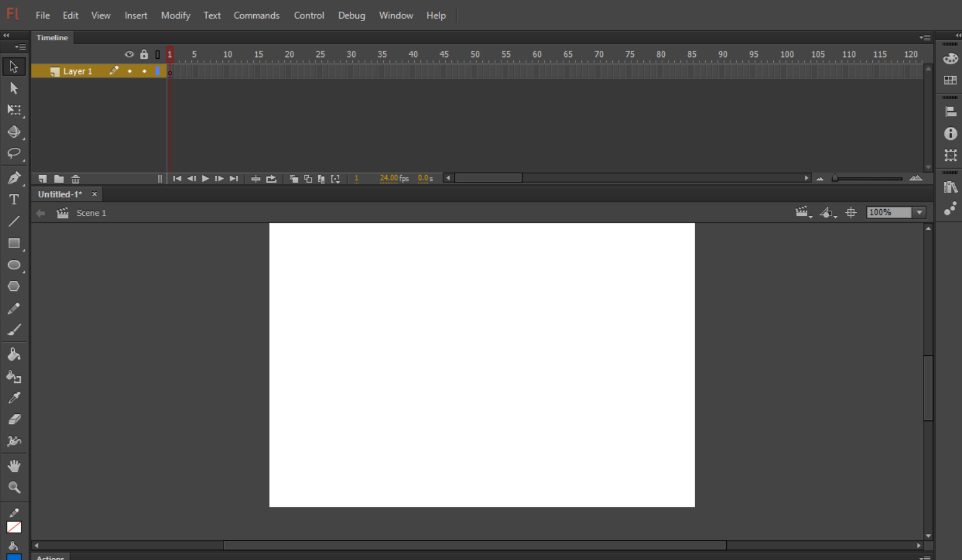
Task: Open the Align panel icon
Action: tap(950, 112)
